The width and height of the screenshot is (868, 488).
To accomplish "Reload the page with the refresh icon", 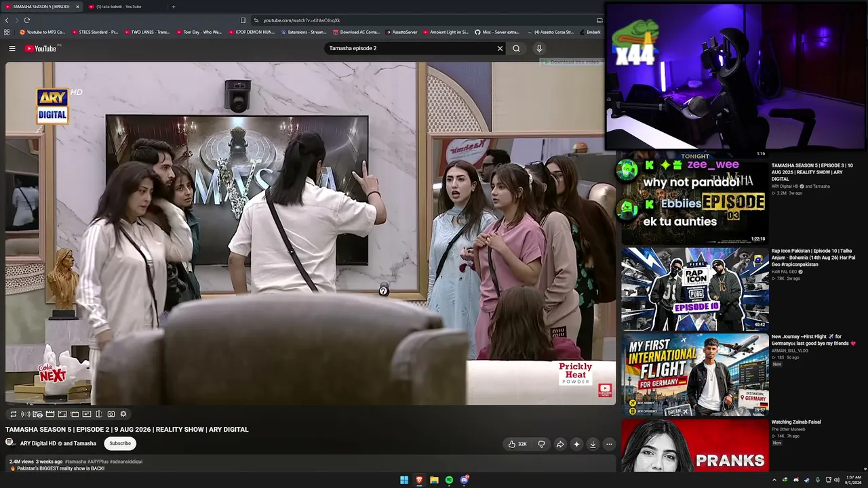I will (27, 20).
